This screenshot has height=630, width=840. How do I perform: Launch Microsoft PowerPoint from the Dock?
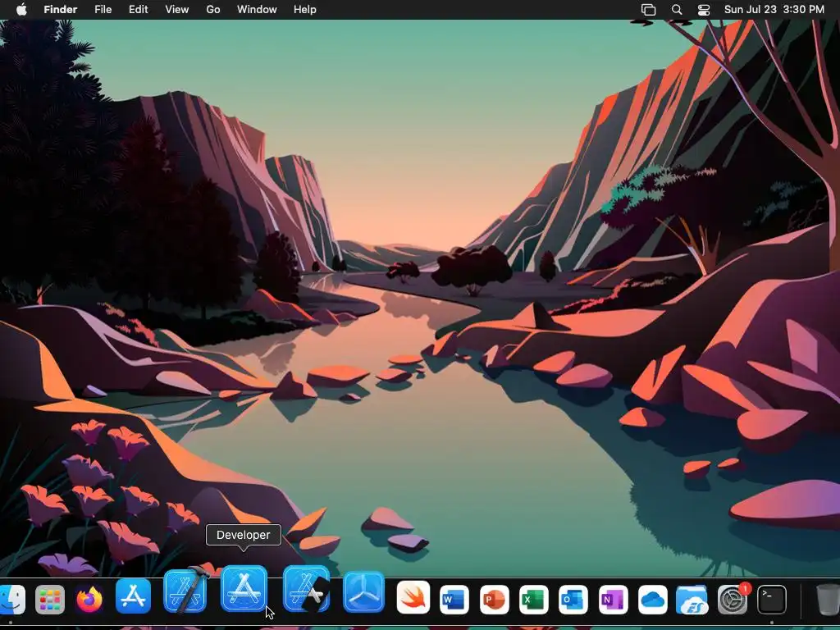tap(494, 599)
